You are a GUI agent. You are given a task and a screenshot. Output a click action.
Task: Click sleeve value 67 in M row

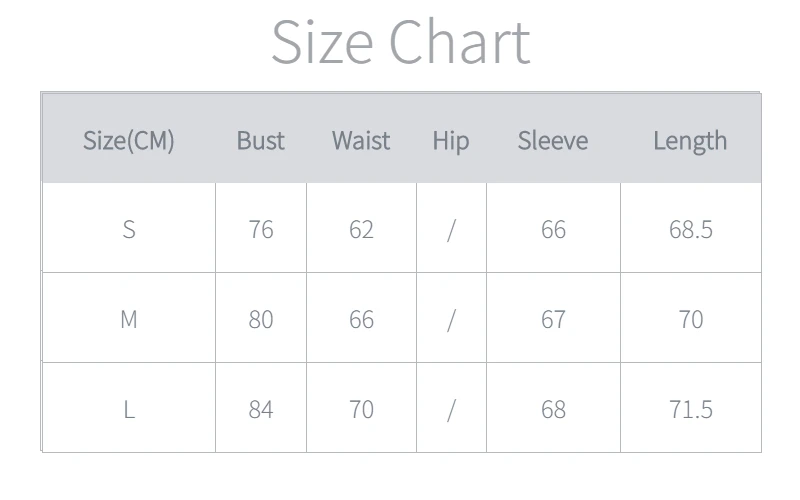(553, 319)
